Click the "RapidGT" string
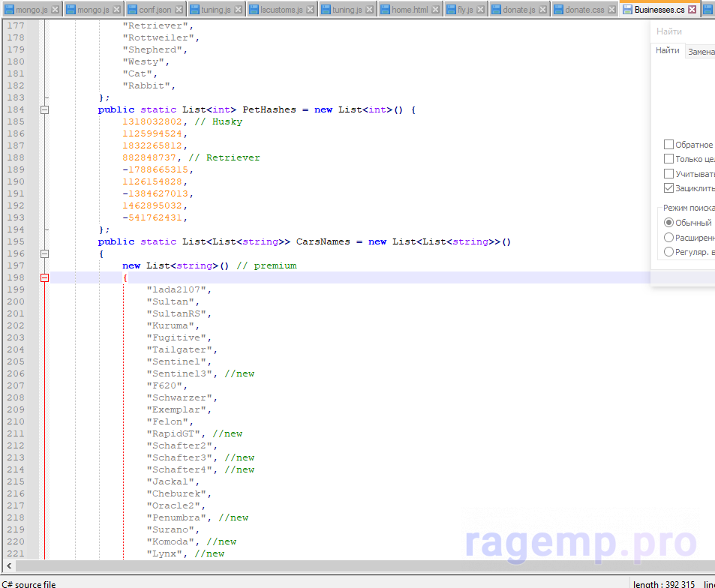 pos(173,433)
